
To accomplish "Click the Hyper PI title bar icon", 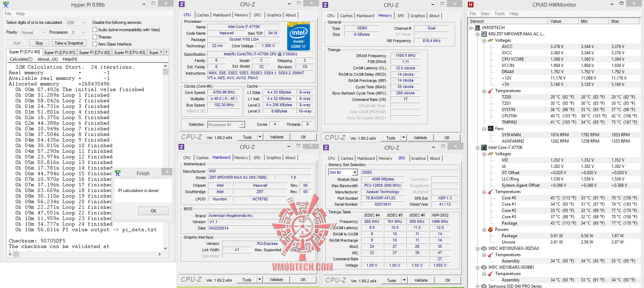I will pos(6,5).
